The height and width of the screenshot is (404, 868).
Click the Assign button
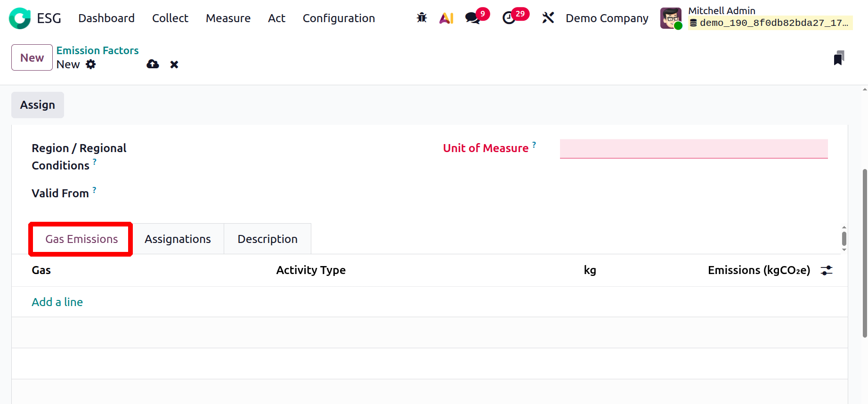click(x=38, y=105)
